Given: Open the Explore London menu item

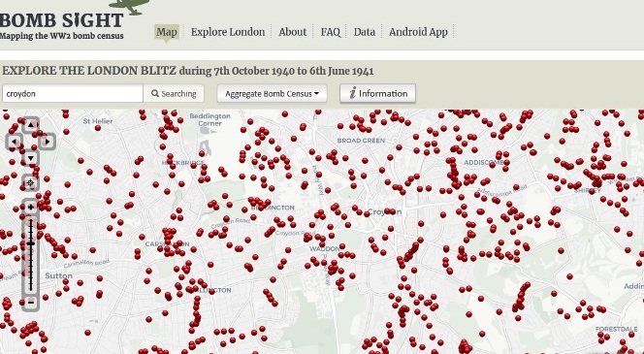Looking at the screenshot, I should 228,32.
